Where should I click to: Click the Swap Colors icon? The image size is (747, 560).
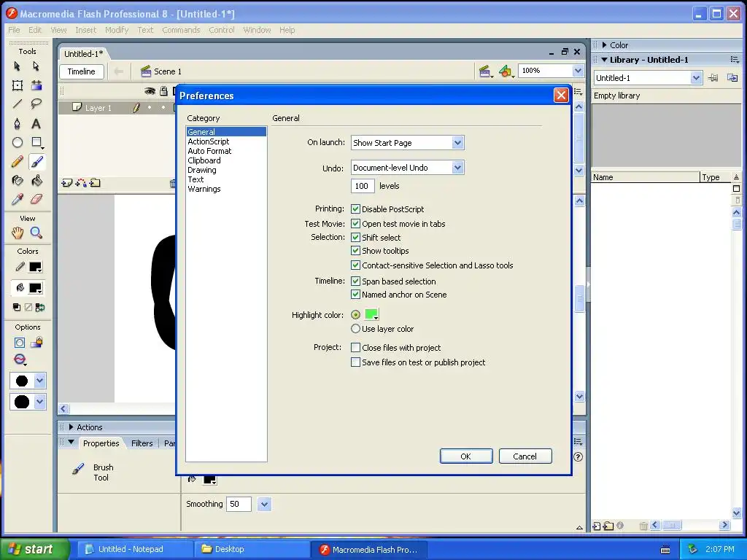click(x=40, y=307)
